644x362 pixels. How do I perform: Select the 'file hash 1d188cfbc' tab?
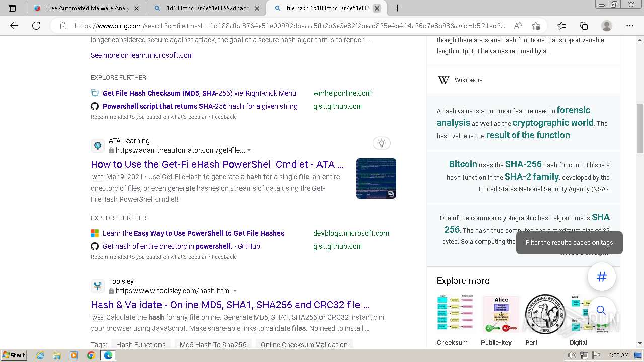coord(326,8)
